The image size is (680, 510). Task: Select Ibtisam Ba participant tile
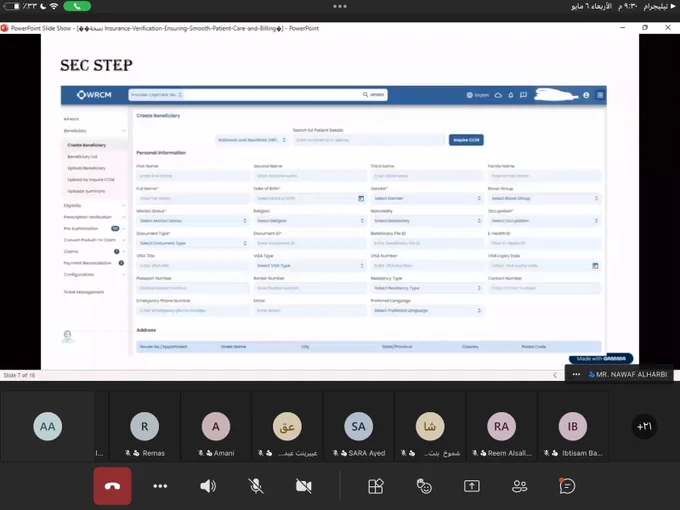pos(573,426)
